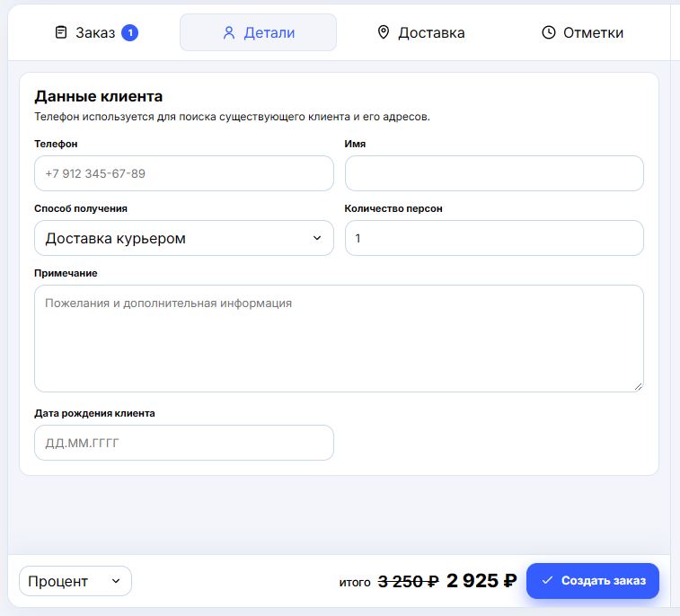
Task: Click the Создать заказ button
Action: [592, 581]
